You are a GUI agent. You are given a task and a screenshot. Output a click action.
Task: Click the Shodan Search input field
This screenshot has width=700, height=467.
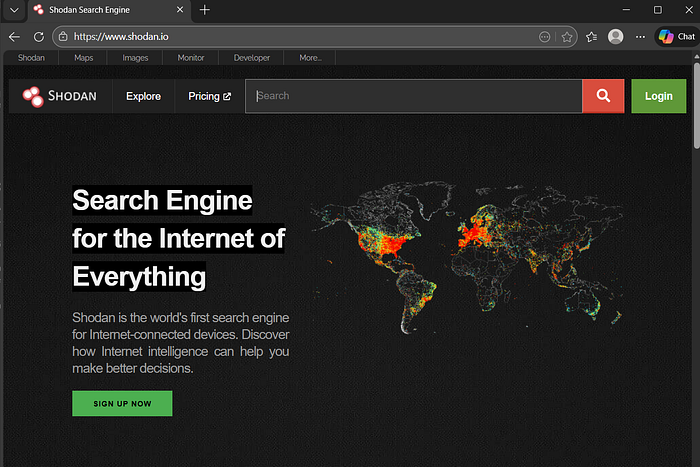point(414,96)
